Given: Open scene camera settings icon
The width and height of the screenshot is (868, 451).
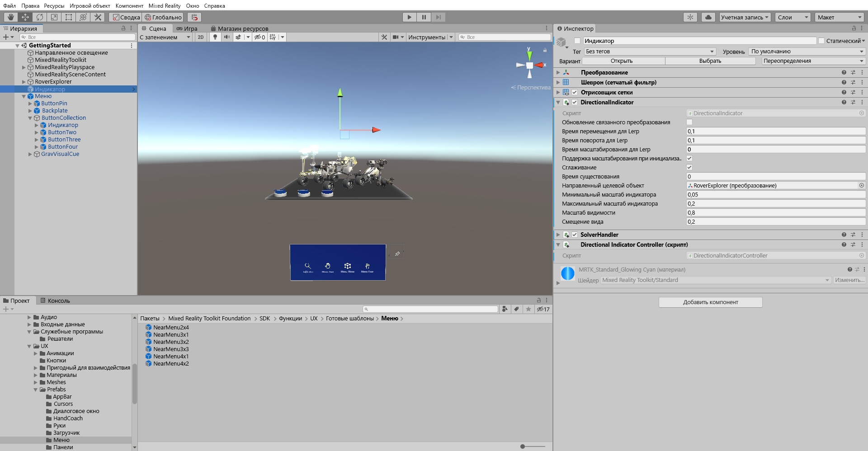Looking at the screenshot, I should [x=396, y=37].
